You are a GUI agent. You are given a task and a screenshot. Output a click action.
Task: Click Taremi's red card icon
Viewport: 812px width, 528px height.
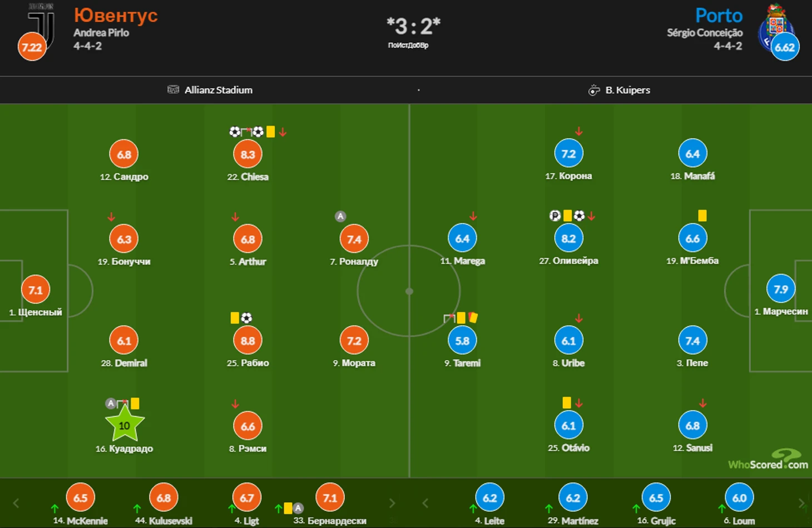point(473,317)
